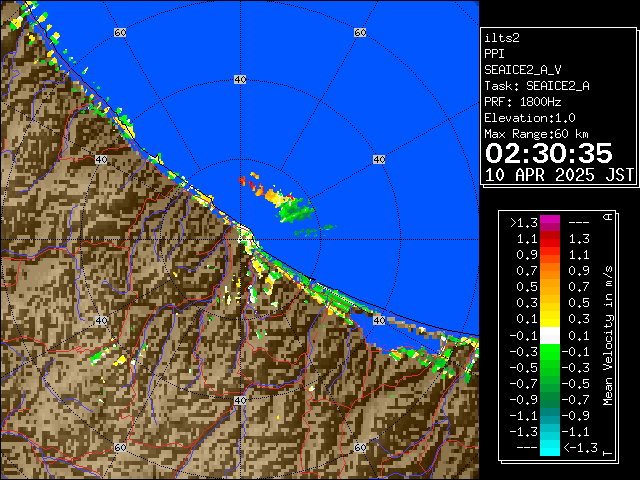Click the "T" letter beside the legend bottom
The width and height of the screenshot is (640, 480).
click(608, 453)
